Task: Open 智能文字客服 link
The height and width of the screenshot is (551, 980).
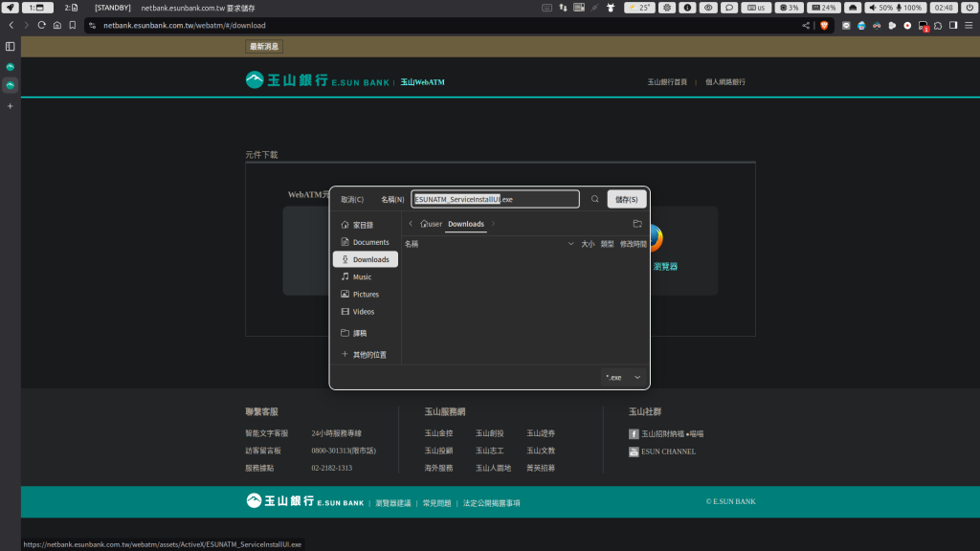Action: click(267, 433)
